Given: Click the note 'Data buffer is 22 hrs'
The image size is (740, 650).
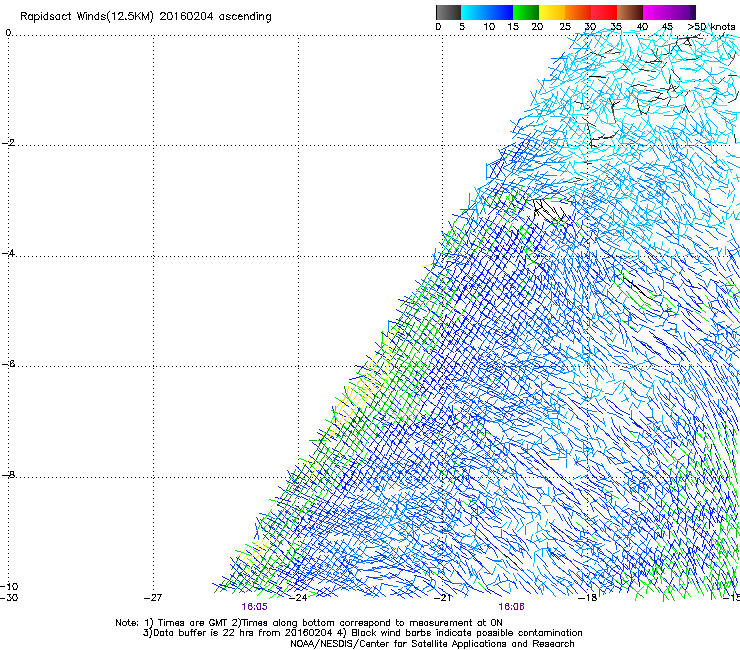Looking at the screenshot, I should 198,633.
